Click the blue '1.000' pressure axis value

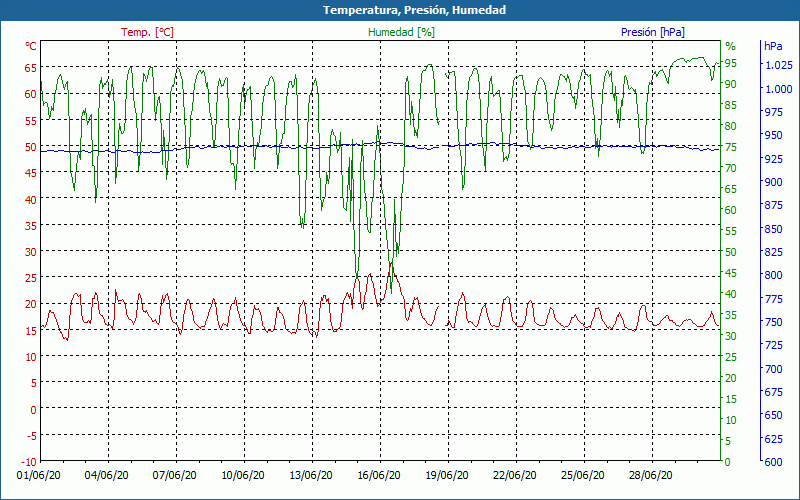pyautogui.click(x=779, y=89)
